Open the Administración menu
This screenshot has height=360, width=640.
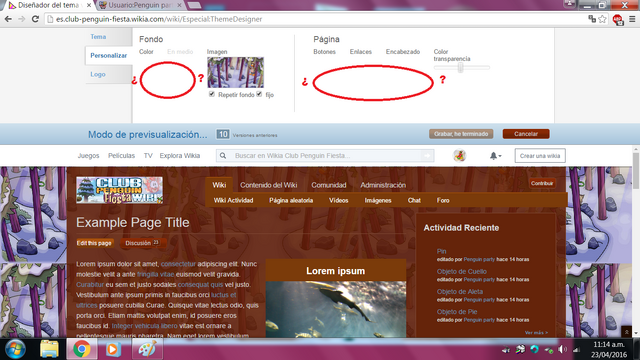(383, 185)
